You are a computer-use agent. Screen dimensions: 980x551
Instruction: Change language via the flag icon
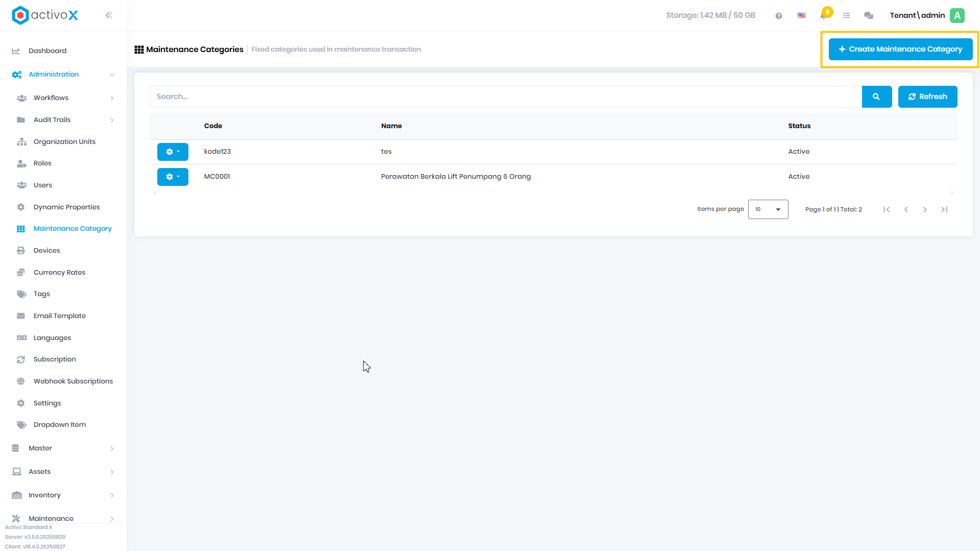coord(802,16)
